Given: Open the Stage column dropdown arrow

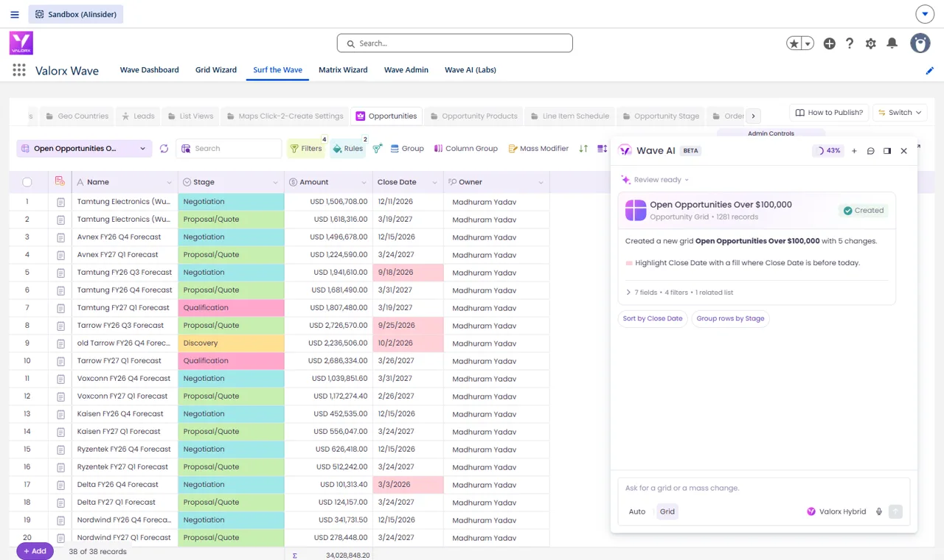Looking at the screenshot, I should pos(276,183).
